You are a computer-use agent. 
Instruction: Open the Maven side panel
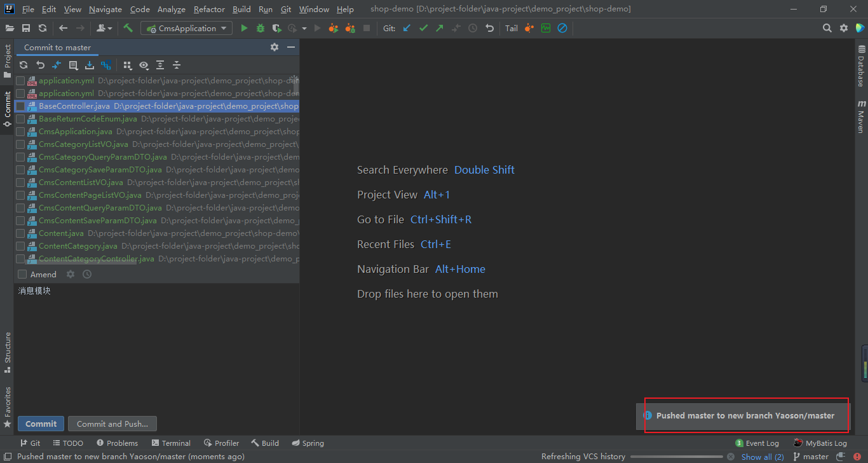[x=861, y=116]
